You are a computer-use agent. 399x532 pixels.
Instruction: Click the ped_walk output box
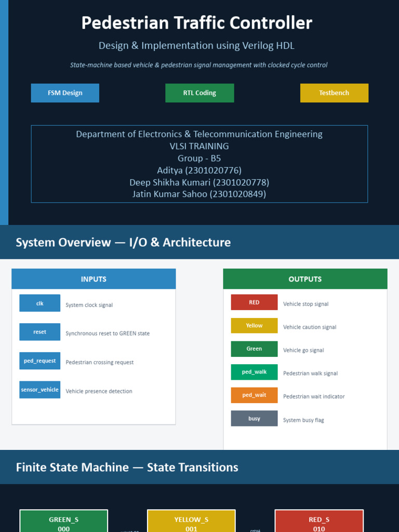(x=254, y=372)
